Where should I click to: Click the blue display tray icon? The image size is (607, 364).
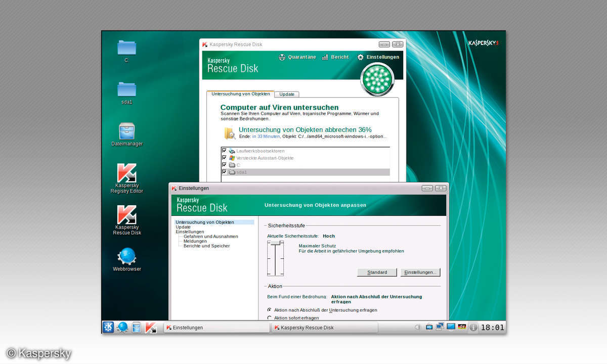pyautogui.click(x=451, y=327)
